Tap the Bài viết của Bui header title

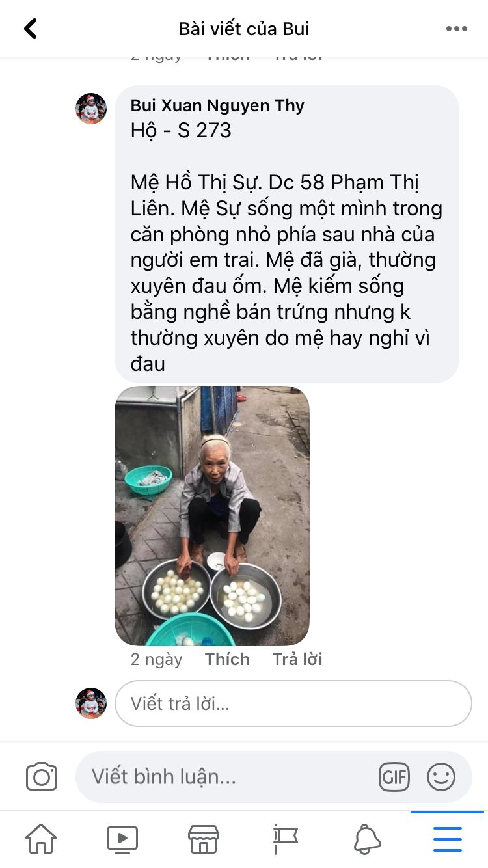pyautogui.click(x=244, y=29)
